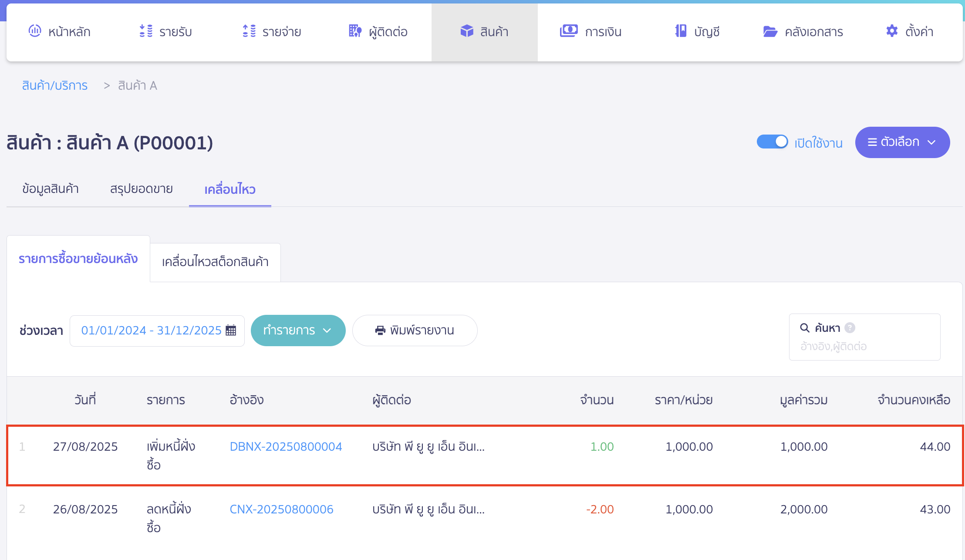Viewport: 965px width, 560px height.
Task: Open document CNX-20250800006
Action: (x=281, y=509)
